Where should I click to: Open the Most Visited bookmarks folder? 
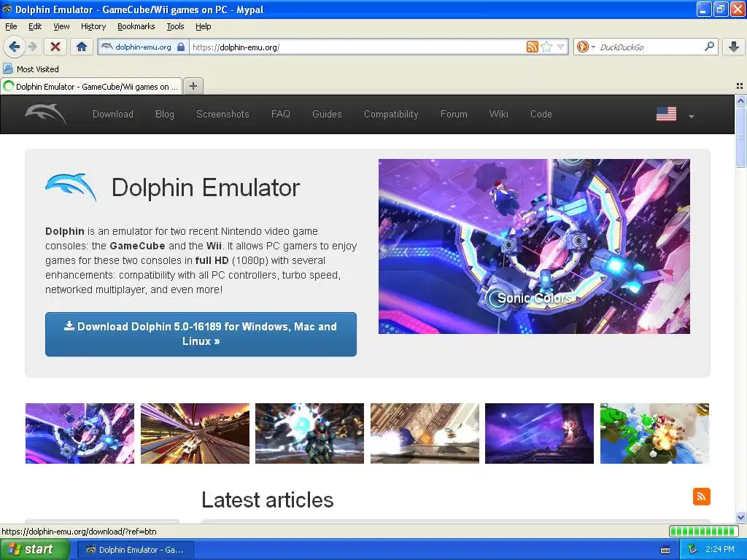[31, 69]
